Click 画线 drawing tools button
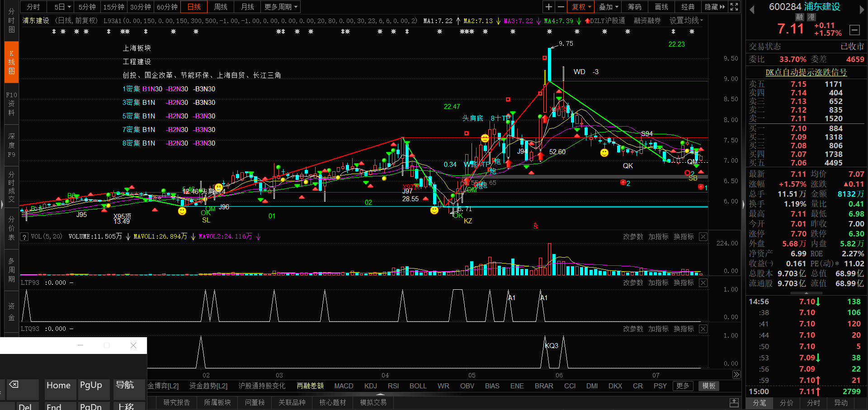 (x=661, y=7)
